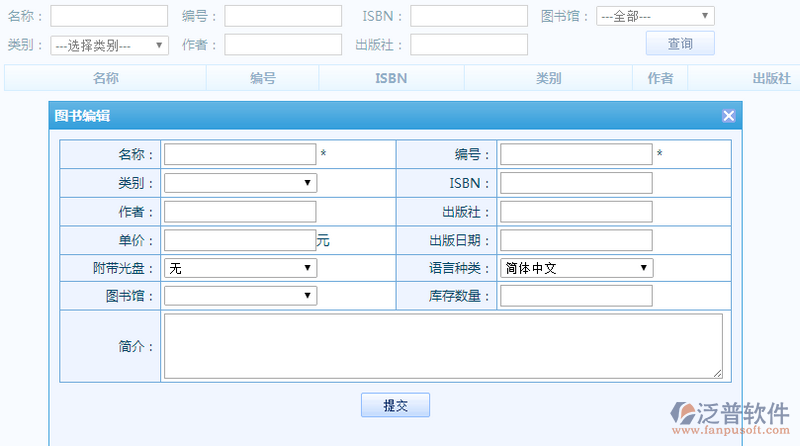The height and width of the screenshot is (446, 800).
Task: Focus the 出版社 field in the edit dialog
Action: (576, 212)
